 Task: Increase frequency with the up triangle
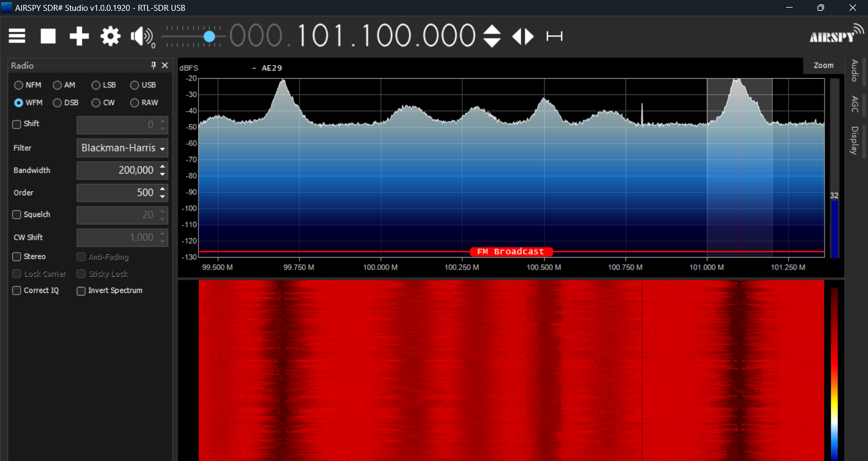click(x=492, y=29)
